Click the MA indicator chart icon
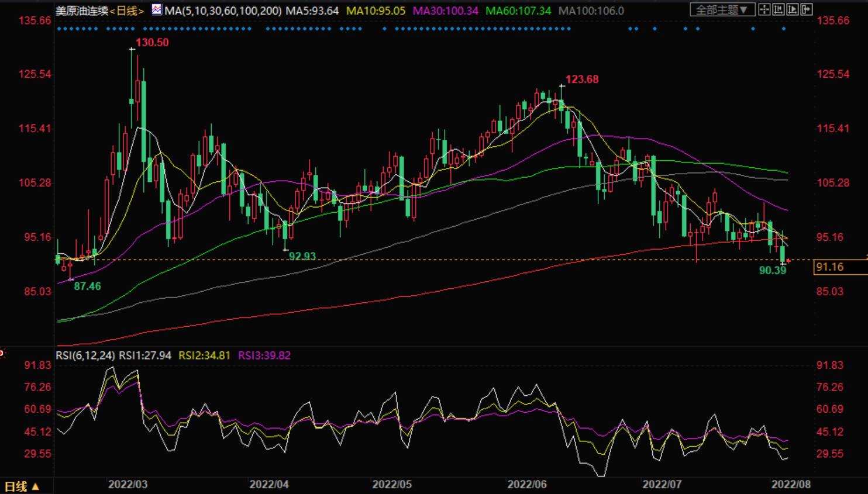The height and width of the screenshot is (494, 868). (157, 9)
